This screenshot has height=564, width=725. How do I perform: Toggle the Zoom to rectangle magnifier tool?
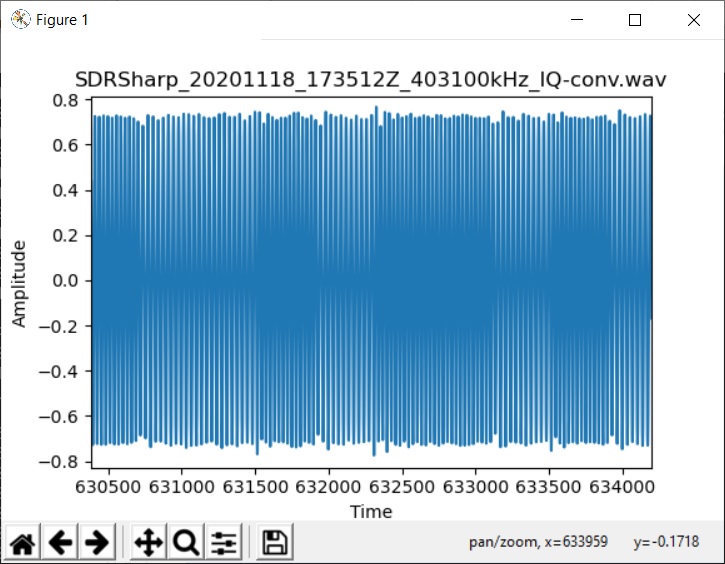click(185, 542)
